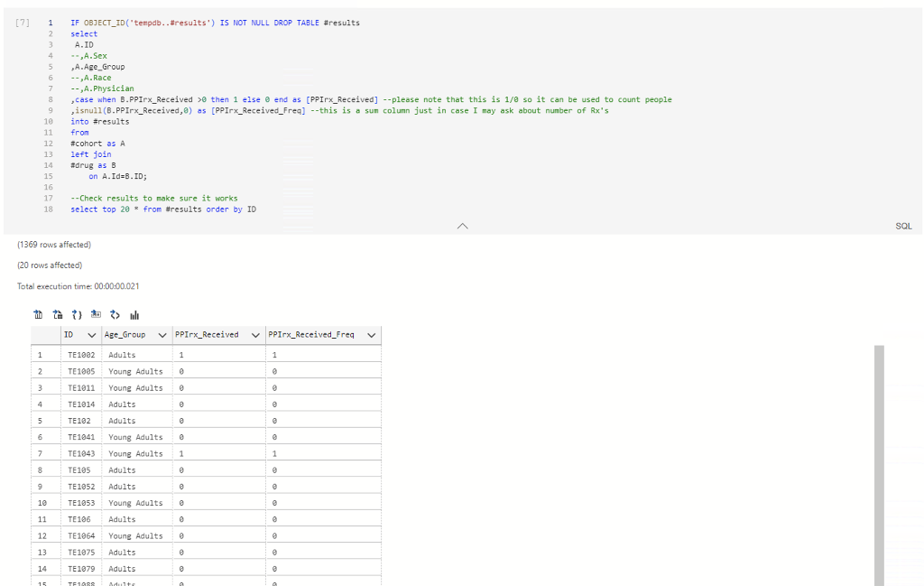Click the "--Check results" comment line

(x=153, y=199)
